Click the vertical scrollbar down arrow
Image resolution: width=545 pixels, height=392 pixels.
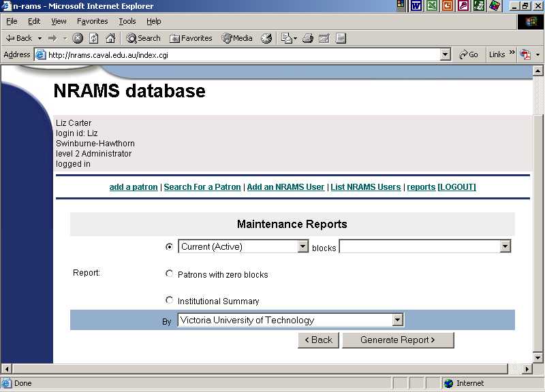(538, 357)
